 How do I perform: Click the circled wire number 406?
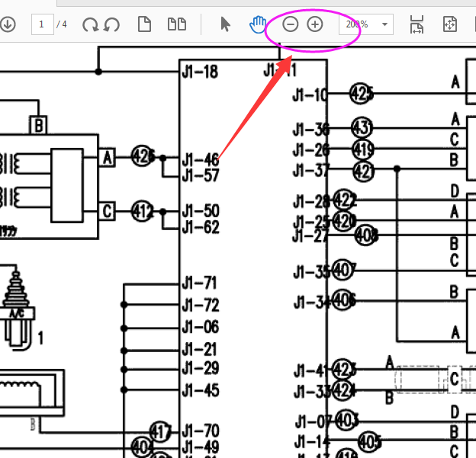click(x=343, y=300)
